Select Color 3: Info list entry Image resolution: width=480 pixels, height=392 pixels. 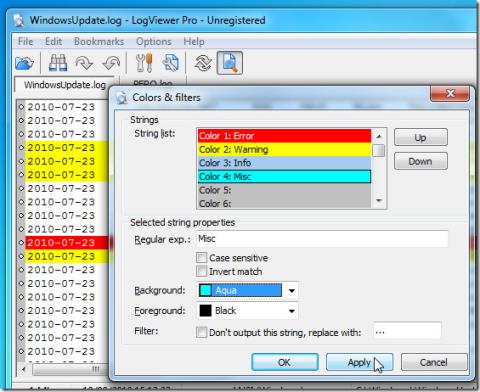point(284,163)
